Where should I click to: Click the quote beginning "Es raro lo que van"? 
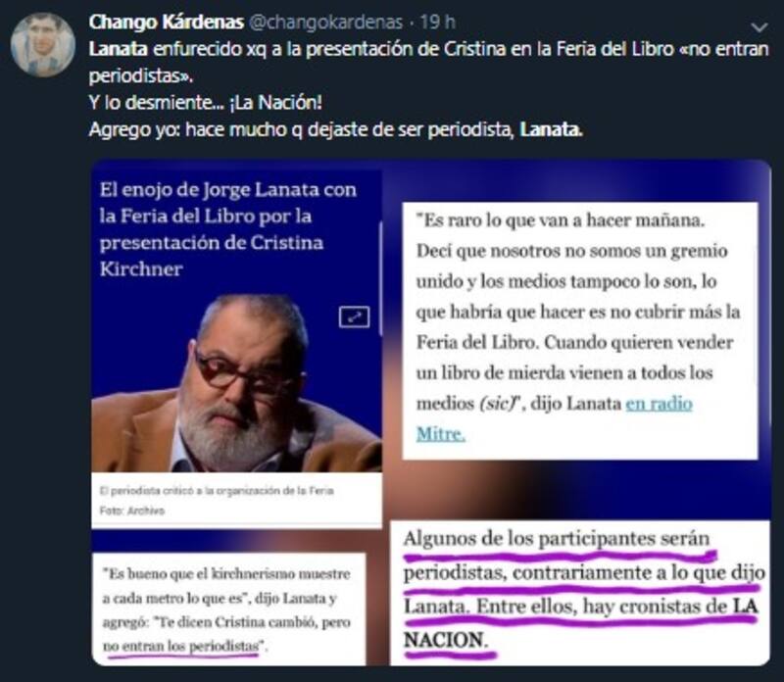coord(560,220)
